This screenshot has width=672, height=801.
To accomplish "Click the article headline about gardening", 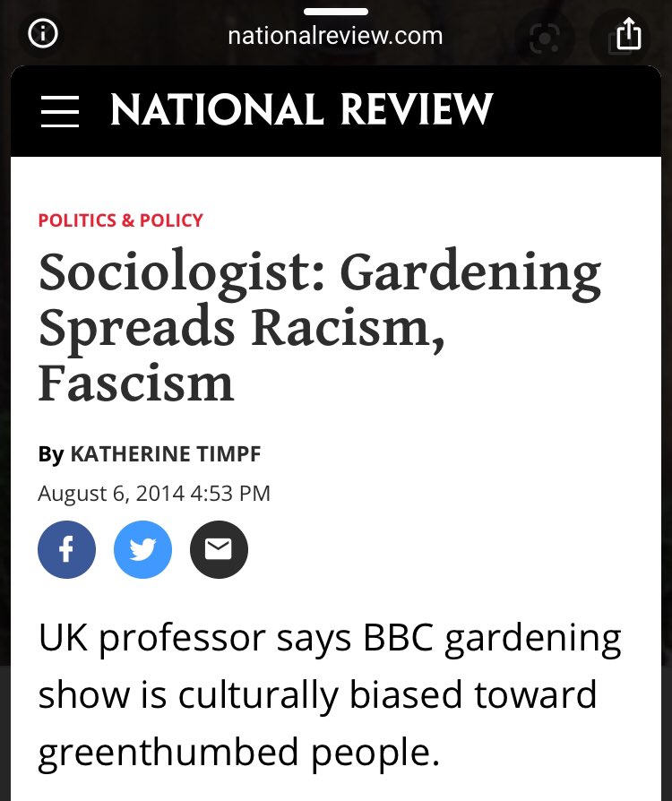I will [319, 328].
